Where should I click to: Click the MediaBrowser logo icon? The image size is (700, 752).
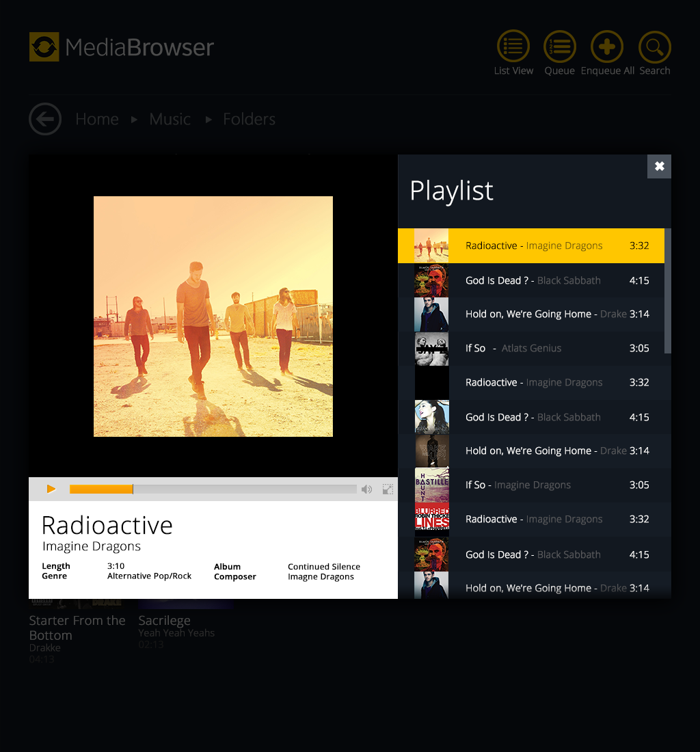tap(44, 46)
